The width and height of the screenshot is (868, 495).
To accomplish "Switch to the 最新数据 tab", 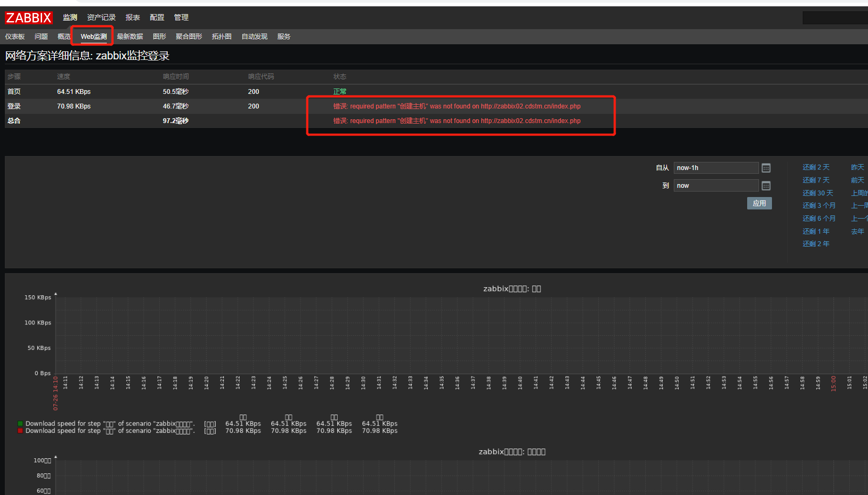I will (130, 37).
